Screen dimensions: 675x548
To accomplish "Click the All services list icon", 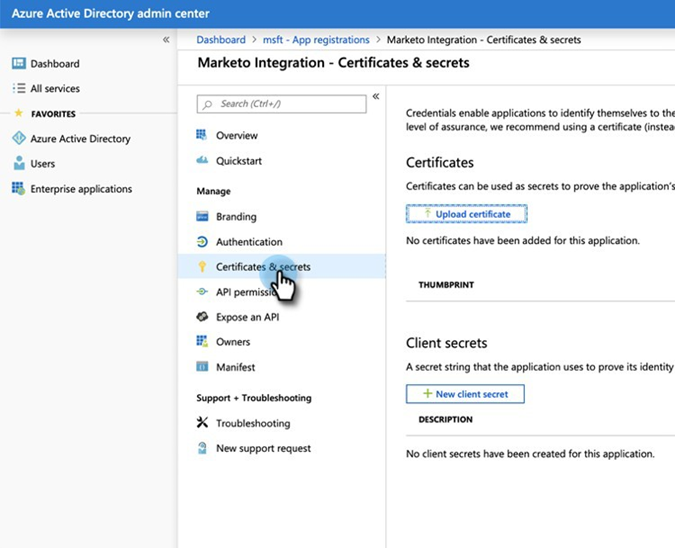I will tap(18, 88).
